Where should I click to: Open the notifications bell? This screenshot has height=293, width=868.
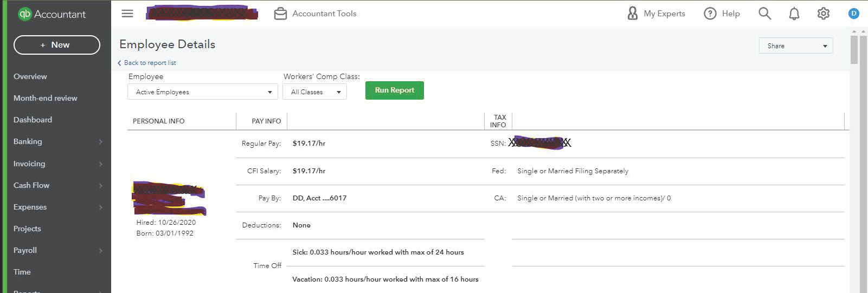[794, 14]
